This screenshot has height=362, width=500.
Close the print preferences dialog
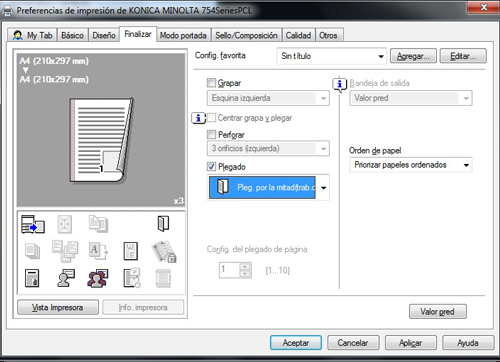(x=483, y=7)
